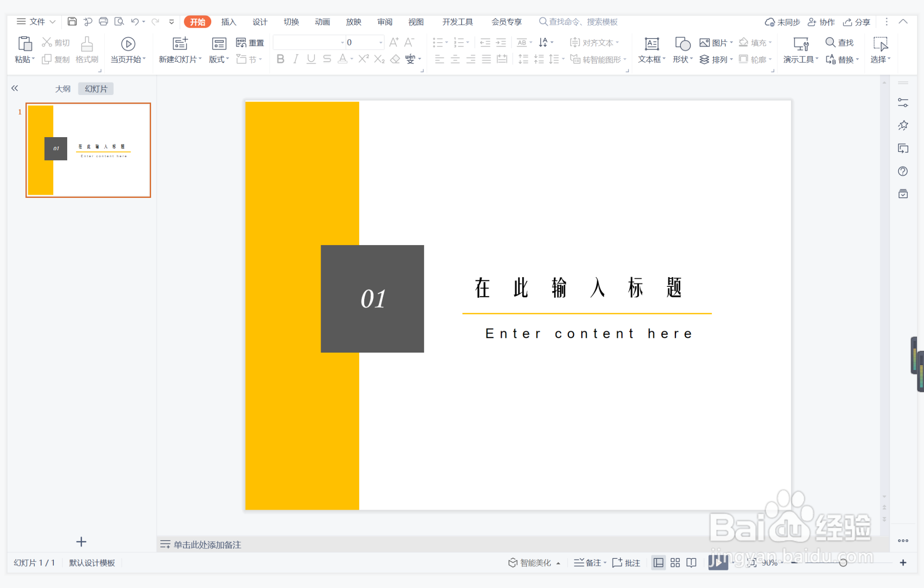
Task: Click the zoom slider handle
Action: click(843, 563)
